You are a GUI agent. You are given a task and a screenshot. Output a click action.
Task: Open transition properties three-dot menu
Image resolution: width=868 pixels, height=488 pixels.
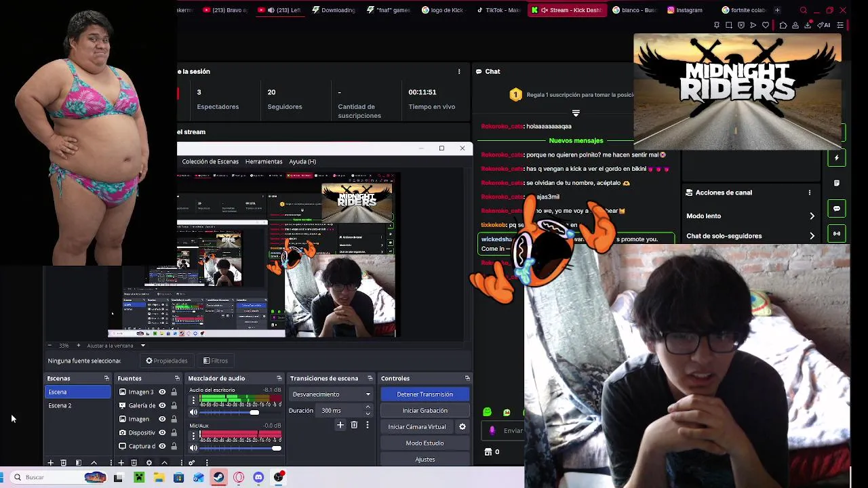(368, 425)
